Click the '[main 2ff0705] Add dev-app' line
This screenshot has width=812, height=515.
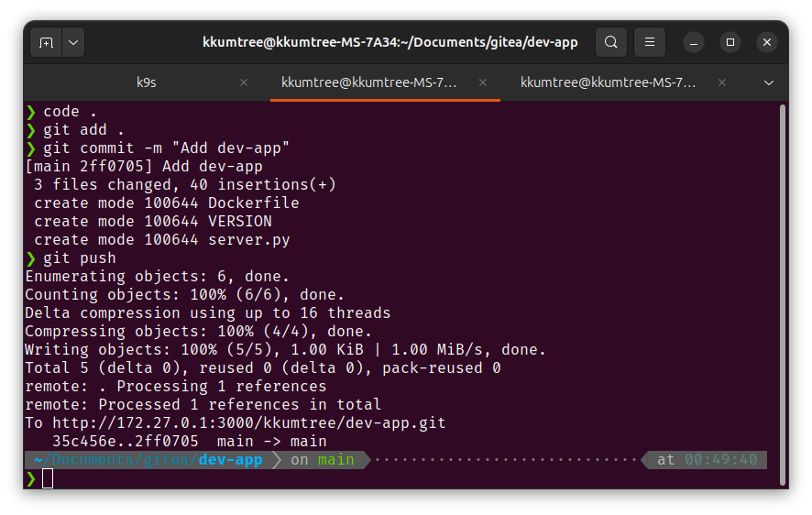click(x=144, y=167)
